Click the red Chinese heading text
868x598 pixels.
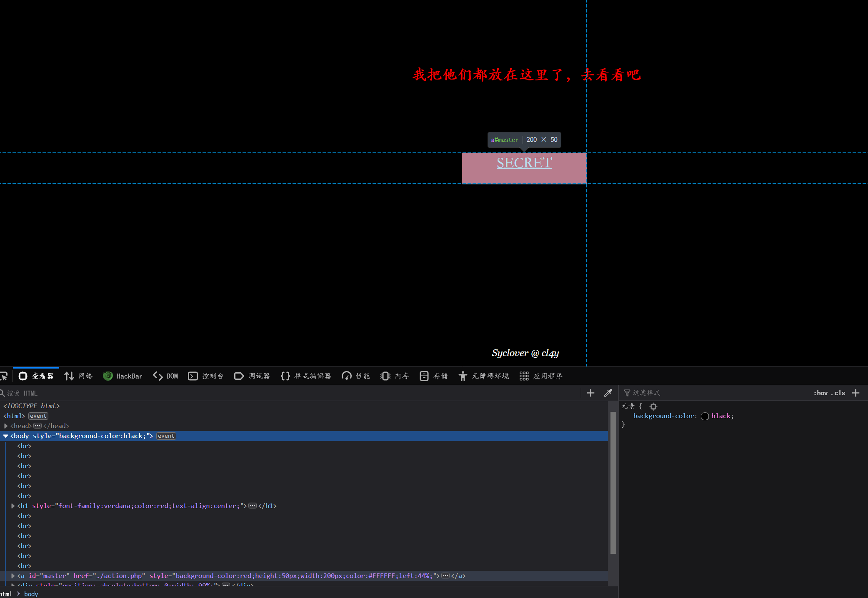[527, 75]
